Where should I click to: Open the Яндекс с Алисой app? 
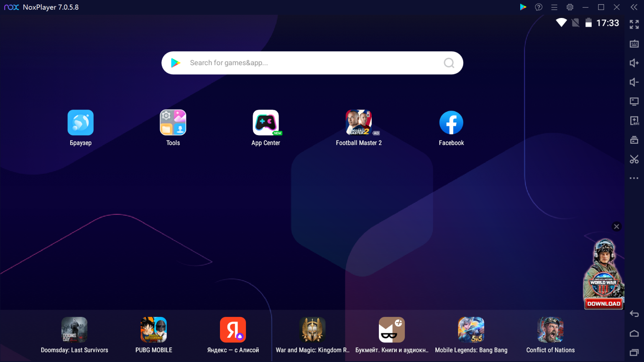coord(233,330)
